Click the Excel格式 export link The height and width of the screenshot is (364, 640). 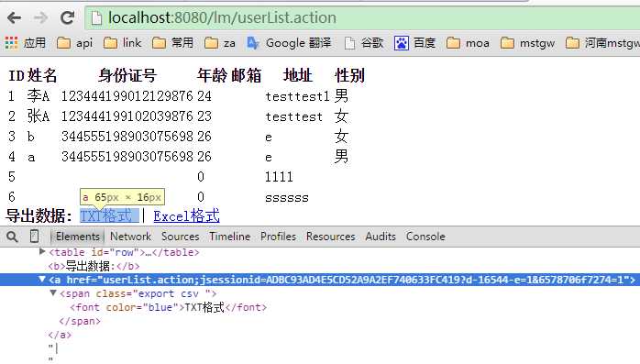tap(186, 215)
